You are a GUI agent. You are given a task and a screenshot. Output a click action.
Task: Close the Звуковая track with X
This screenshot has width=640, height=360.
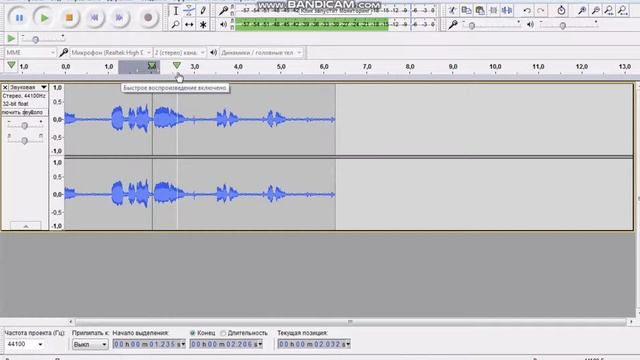[x=5, y=87]
